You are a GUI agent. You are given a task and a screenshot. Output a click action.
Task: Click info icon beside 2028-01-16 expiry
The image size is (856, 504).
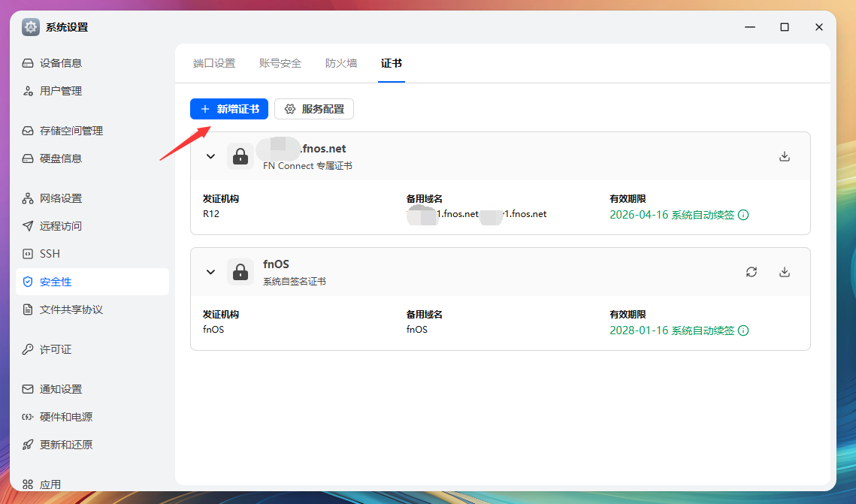coord(743,330)
